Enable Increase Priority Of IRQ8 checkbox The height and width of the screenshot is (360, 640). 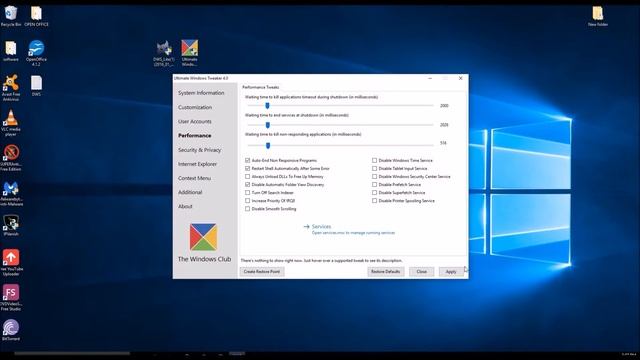point(247,200)
